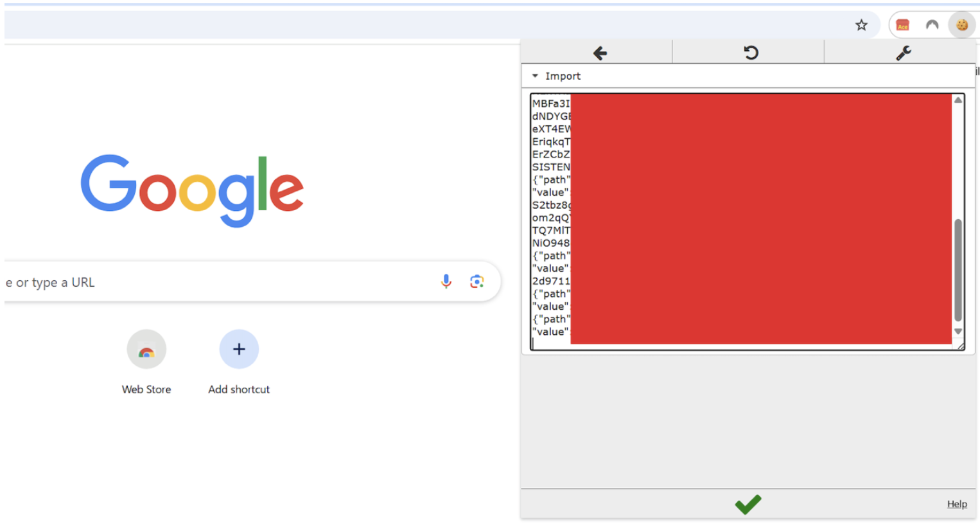Image resolution: width=980 pixels, height=527 pixels.
Task: Click the cookie extension icon in toolbar
Action: (x=961, y=25)
